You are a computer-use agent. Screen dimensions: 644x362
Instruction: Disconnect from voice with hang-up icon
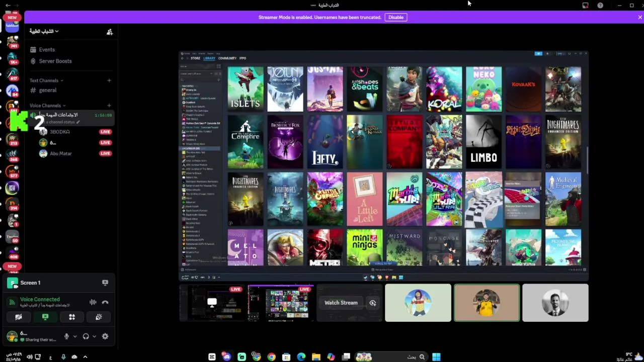105,302
